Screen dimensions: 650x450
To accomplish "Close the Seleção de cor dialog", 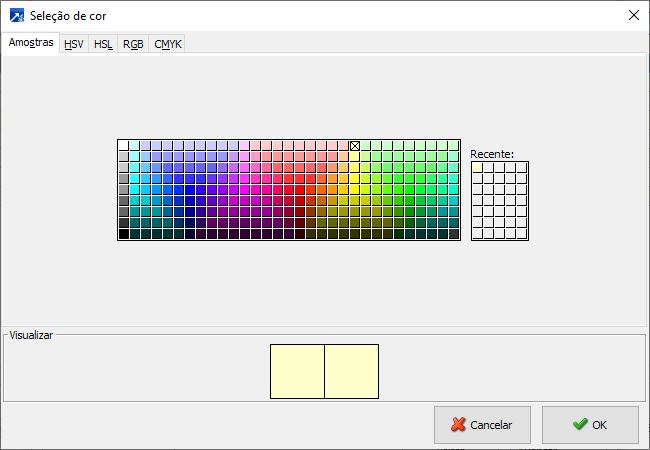I will pyautogui.click(x=633, y=15).
